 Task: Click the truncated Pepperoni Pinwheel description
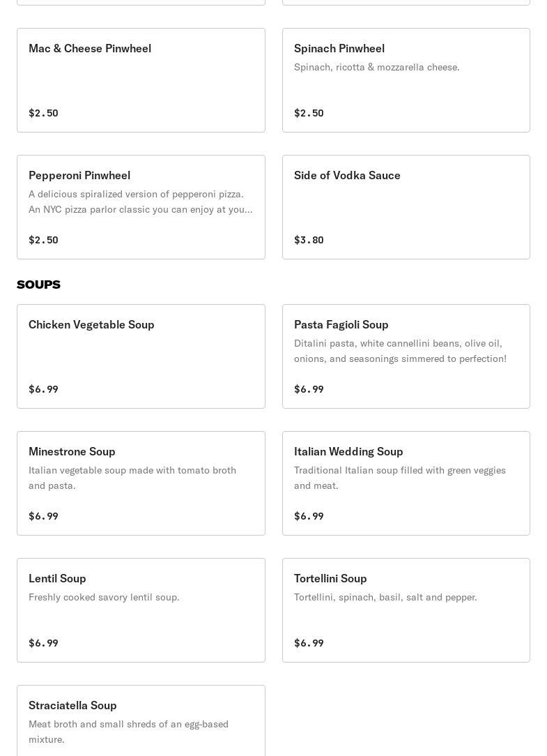pyautogui.click(x=140, y=202)
